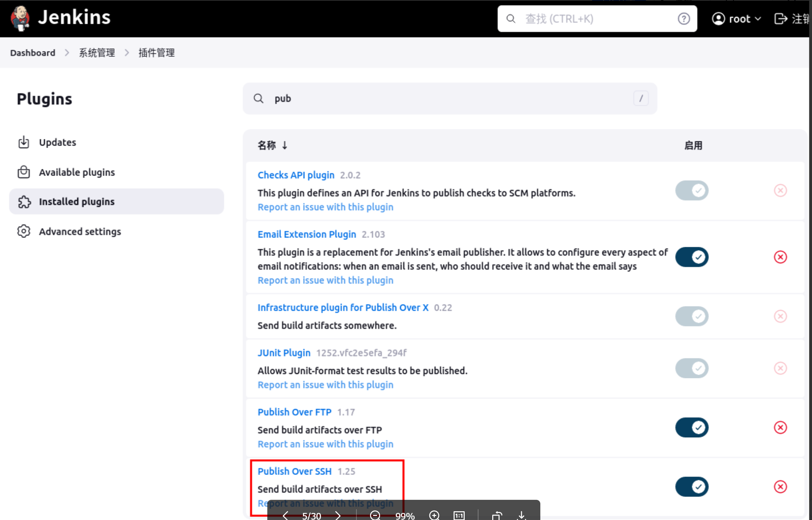Click the logout door icon
Viewport: 812px width, 520px height.
780,19
